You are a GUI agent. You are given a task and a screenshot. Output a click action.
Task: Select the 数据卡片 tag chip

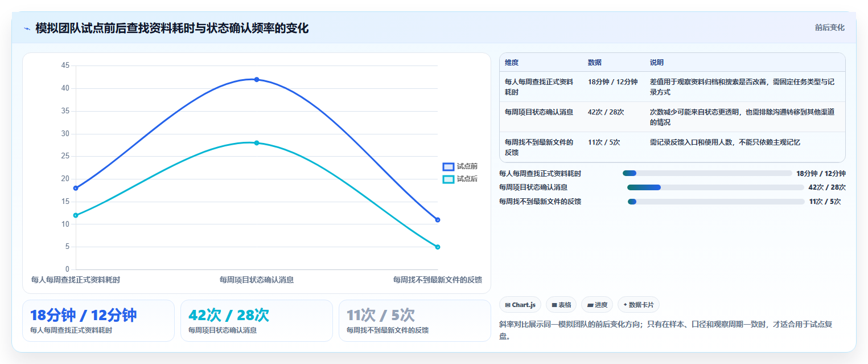click(x=639, y=305)
